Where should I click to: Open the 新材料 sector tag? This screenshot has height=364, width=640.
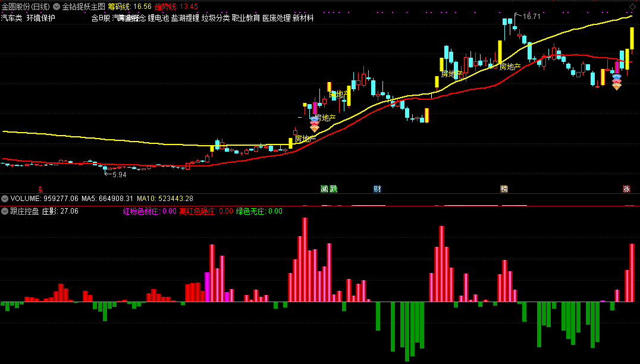click(x=303, y=18)
